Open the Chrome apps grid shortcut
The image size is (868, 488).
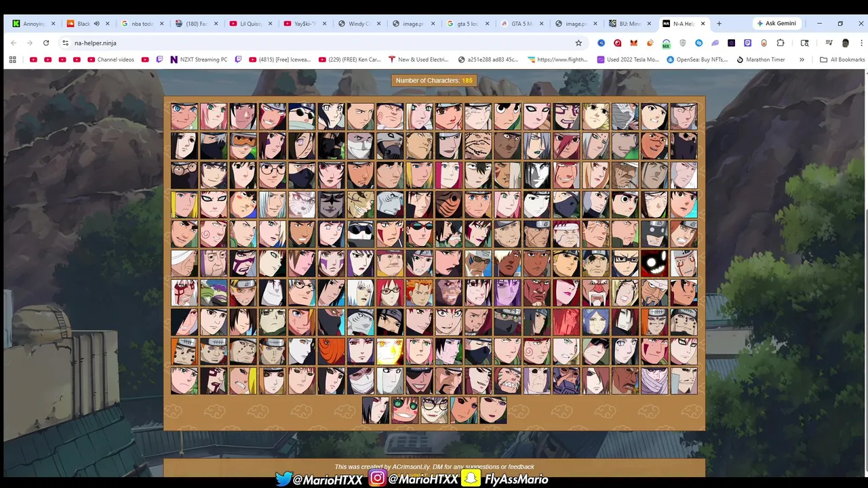click(12, 60)
